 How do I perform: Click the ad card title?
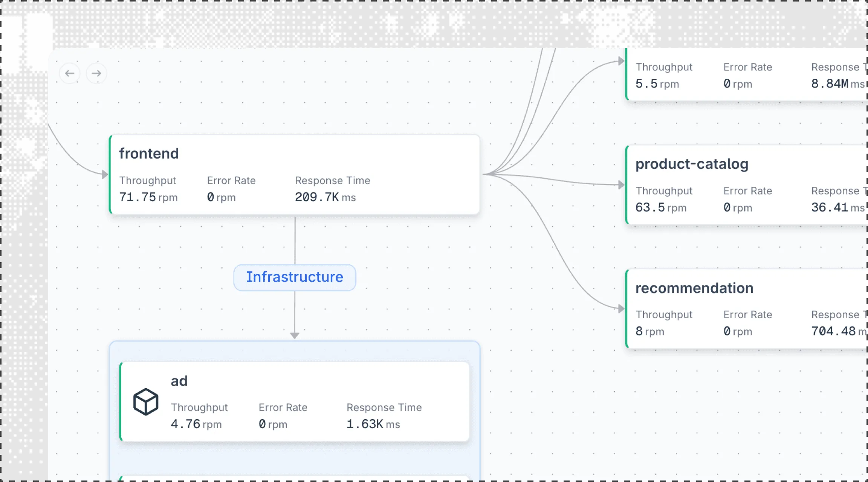(x=179, y=381)
